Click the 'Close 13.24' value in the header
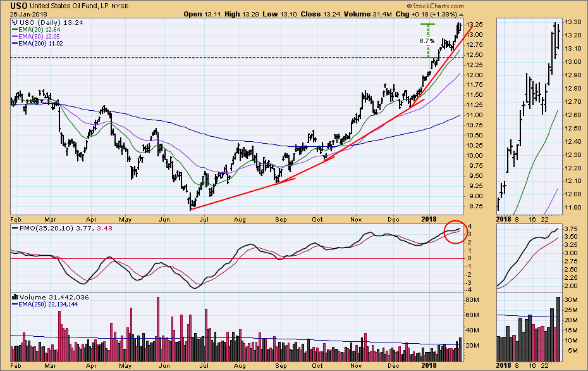588x371 pixels. [321, 15]
